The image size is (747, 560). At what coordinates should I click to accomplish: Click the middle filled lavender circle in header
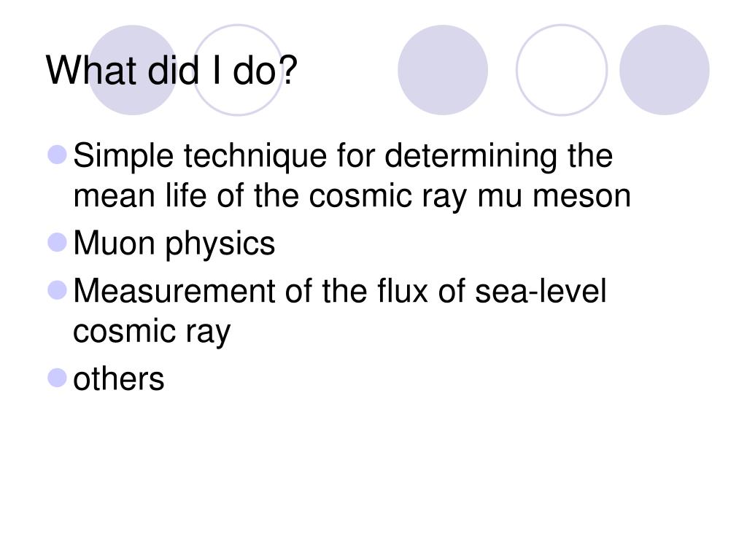(443, 70)
